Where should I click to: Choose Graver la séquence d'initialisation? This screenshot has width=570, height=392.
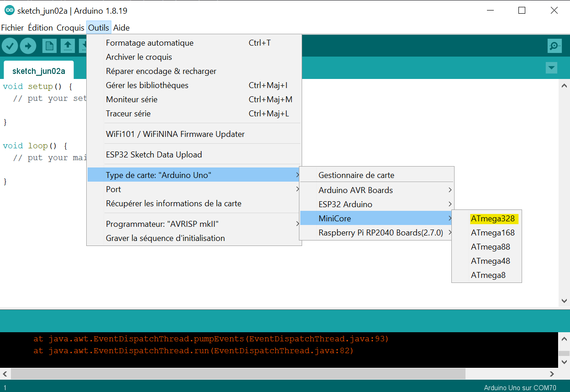[x=194, y=238]
